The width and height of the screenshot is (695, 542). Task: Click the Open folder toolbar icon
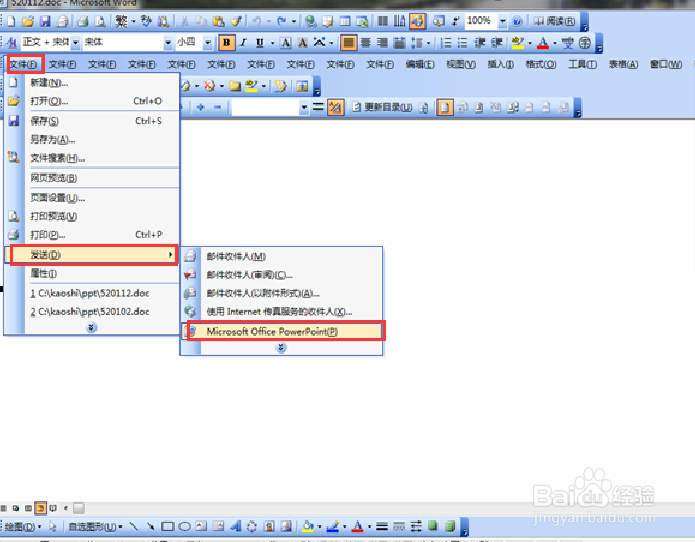pos(28,21)
